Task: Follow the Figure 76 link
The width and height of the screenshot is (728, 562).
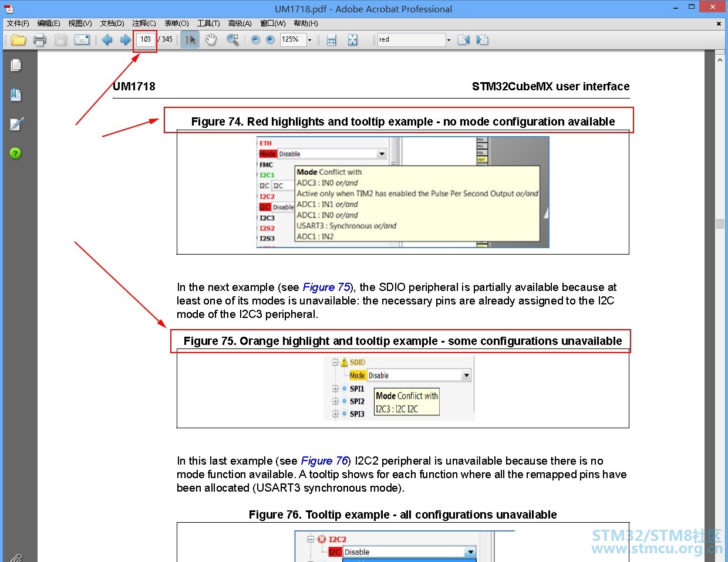Action: tap(325, 461)
